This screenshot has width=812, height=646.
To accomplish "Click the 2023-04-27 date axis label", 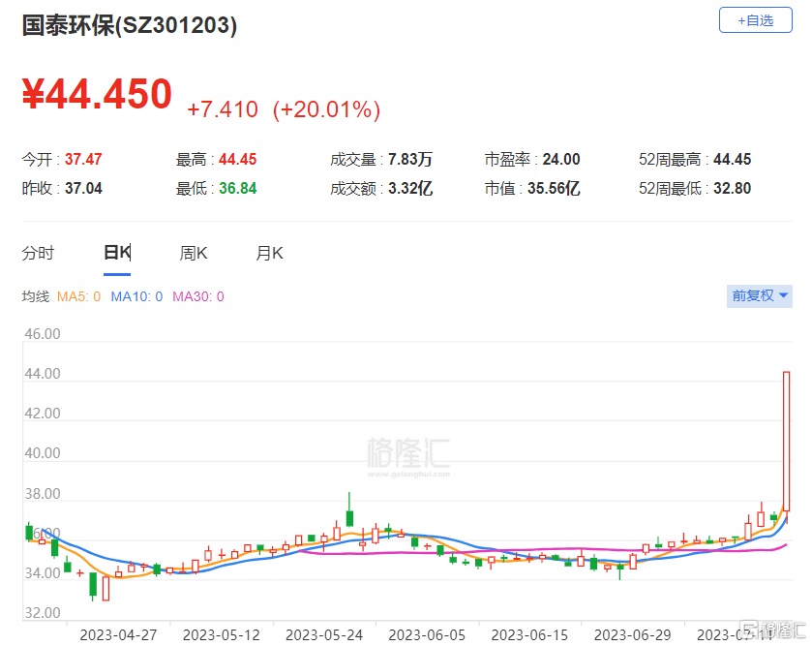I will pyautogui.click(x=116, y=634).
